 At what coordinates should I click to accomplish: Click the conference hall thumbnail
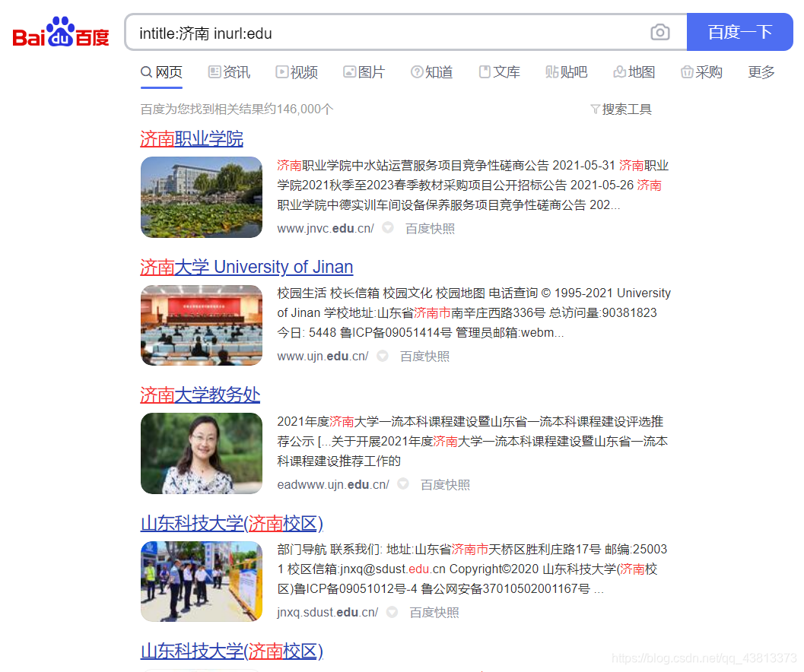[x=202, y=325]
